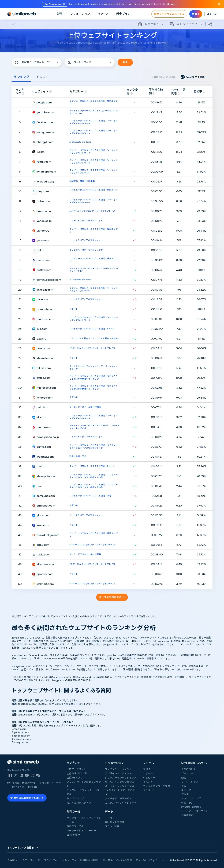
Task: Click the Don't miss out badge
Action: click(54, 4)
